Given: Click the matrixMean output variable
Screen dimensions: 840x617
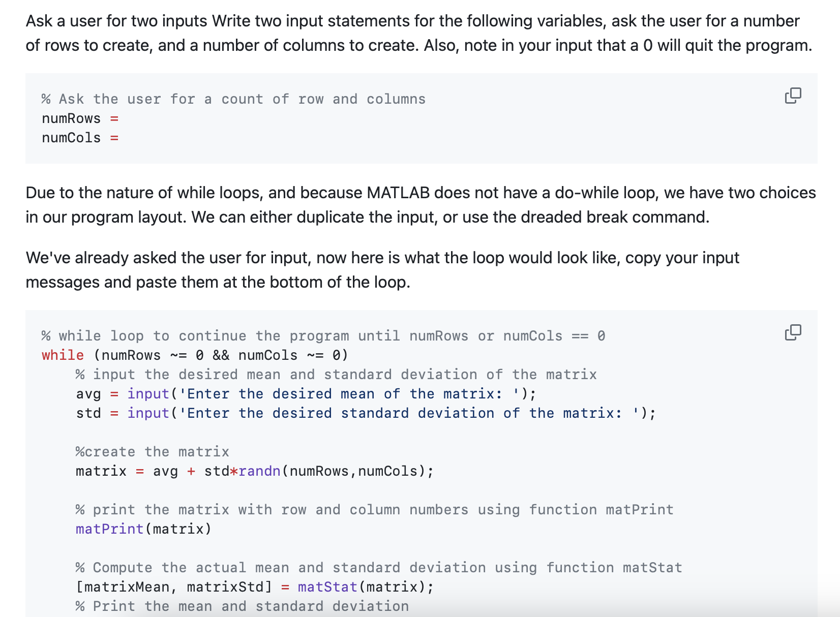Looking at the screenshot, I should 127,587.
